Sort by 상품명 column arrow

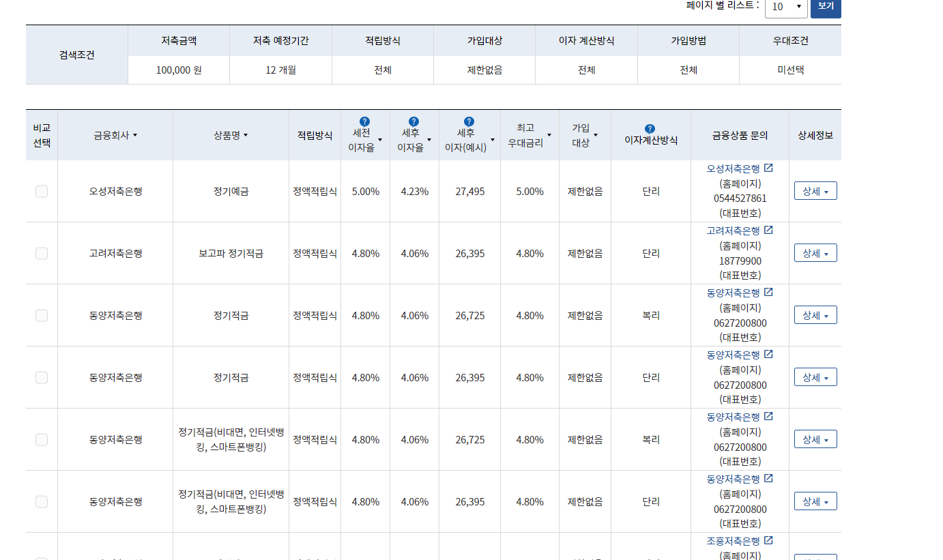point(246,136)
